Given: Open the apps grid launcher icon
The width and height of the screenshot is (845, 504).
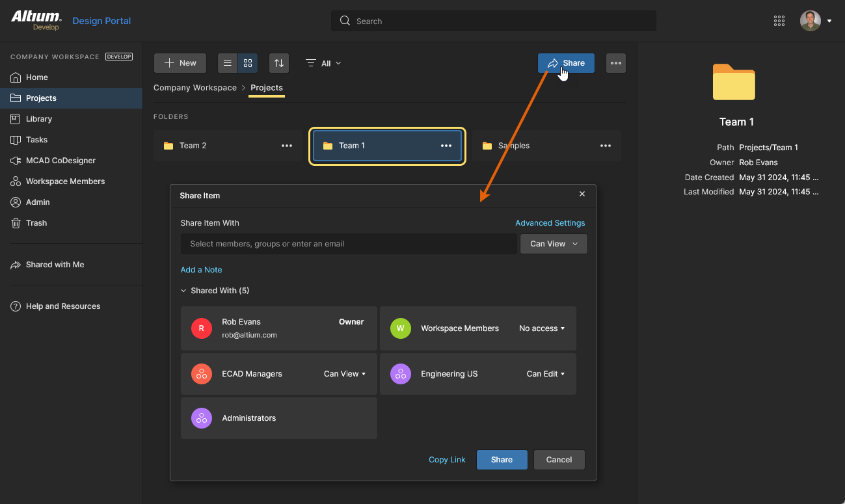Looking at the screenshot, I should [x=779, y=21].
